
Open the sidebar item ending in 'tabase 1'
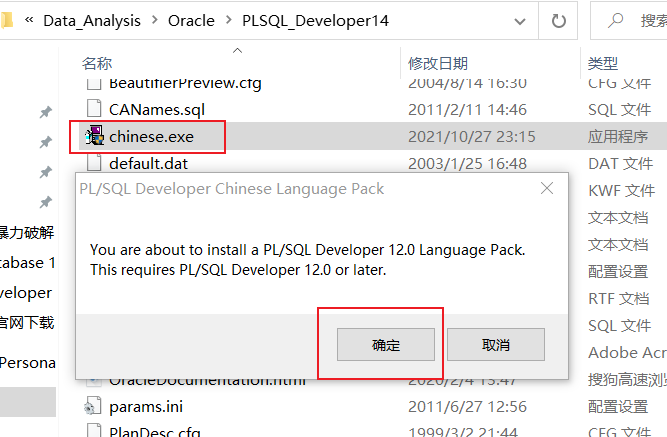[28, 263]
